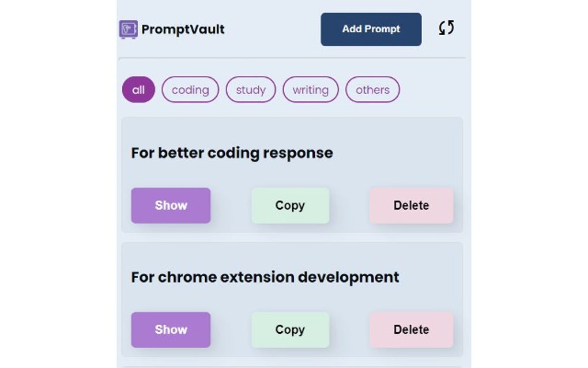This screenshot has width=588, height=368.
Task: Delete the 'For chrome extension development' prompt
Action: [x=411, y=329]
